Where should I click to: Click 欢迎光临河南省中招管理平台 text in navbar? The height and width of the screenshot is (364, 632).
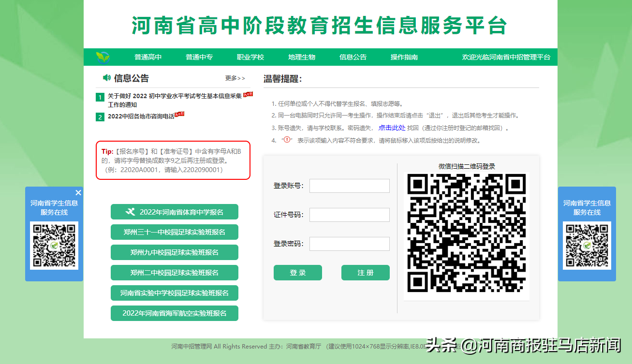coord(506,57)
